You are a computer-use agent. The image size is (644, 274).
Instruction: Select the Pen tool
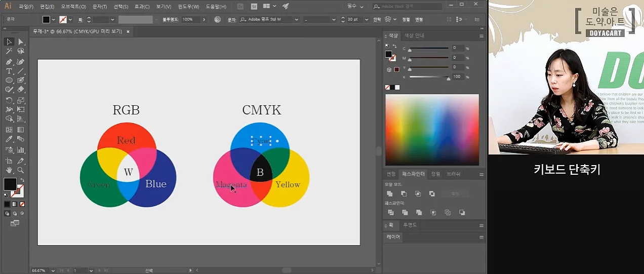[9, 62]
